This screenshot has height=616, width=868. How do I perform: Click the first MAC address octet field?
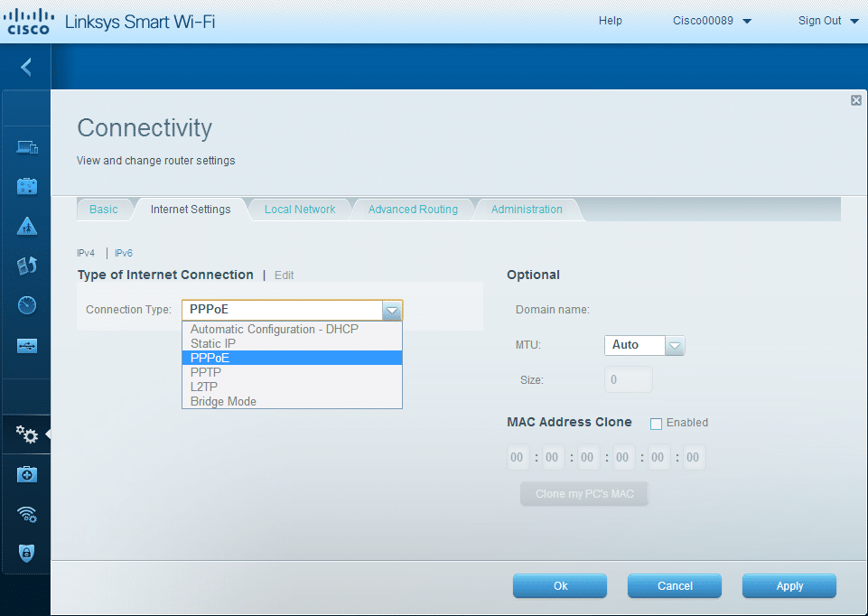518,457
